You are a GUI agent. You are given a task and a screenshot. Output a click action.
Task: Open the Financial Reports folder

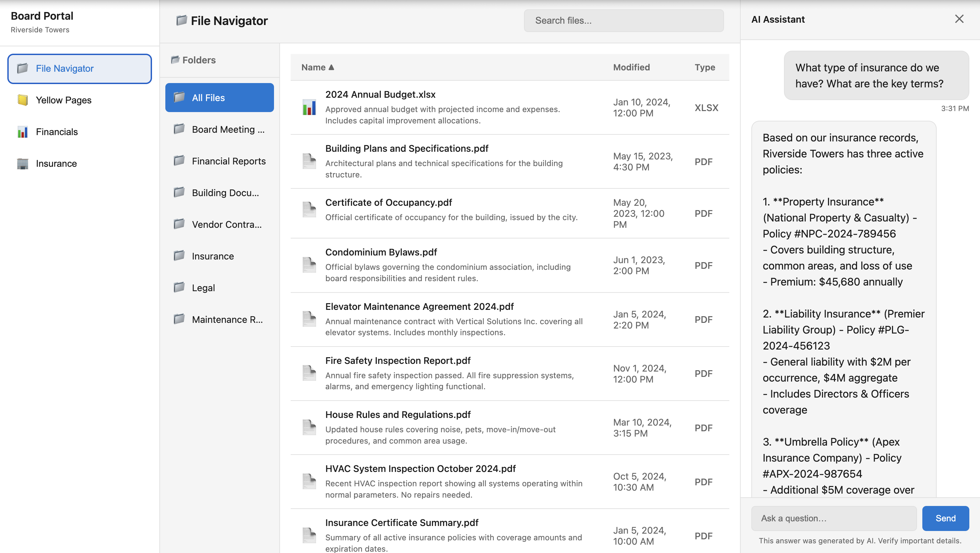pos(220,161)
